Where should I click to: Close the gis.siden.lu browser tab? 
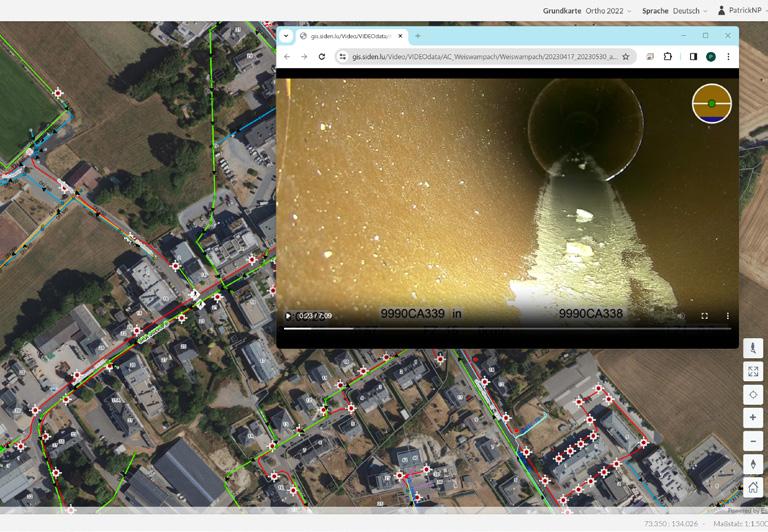[401, 36]
